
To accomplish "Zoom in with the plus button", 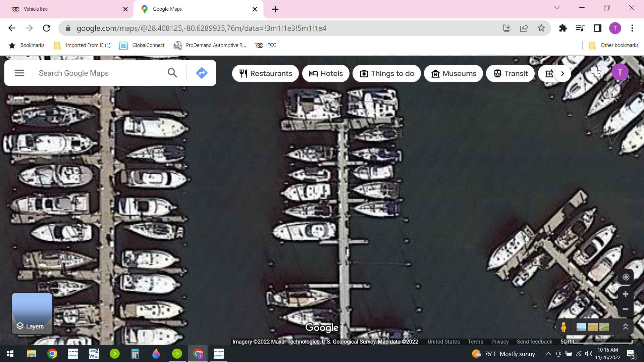I will (626, 294).
